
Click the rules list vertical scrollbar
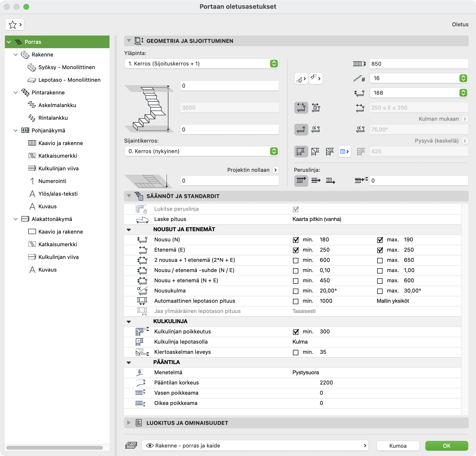[x=465, y=310]
